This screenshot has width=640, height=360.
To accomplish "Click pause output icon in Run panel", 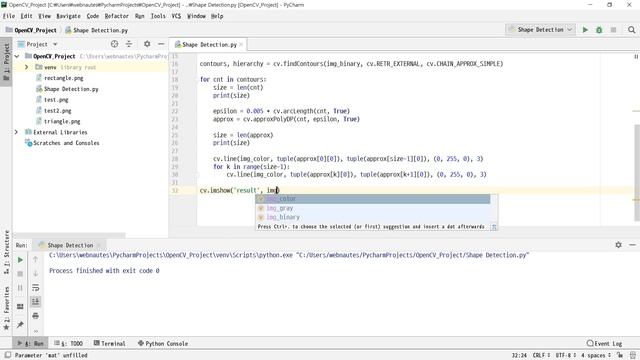I will pyautogui.click(x=20, y=288).
